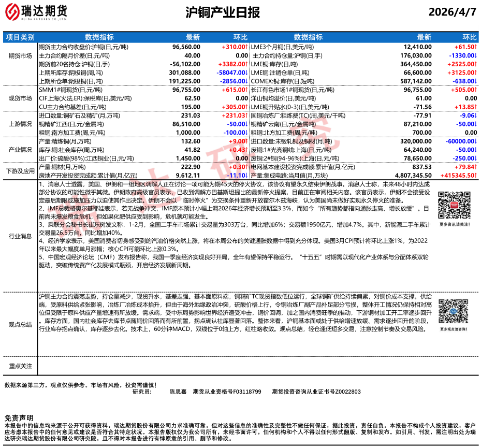Select the 期货市场 category row label
481x448 pixels.
pos(20,55)
